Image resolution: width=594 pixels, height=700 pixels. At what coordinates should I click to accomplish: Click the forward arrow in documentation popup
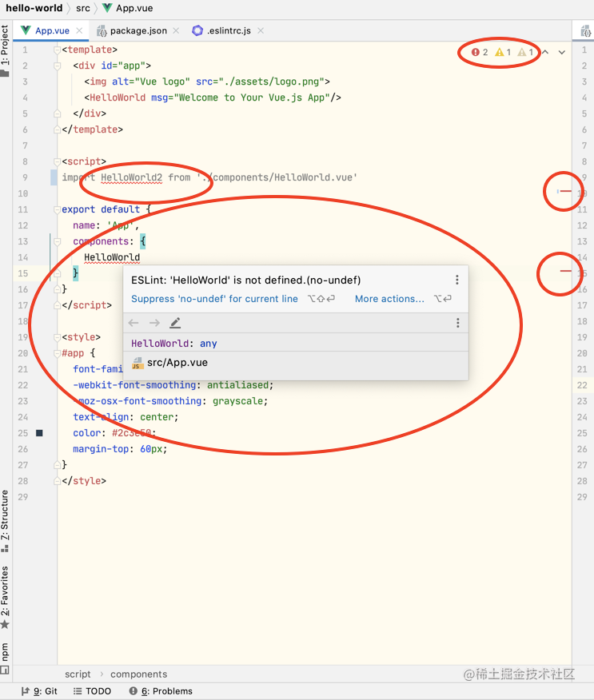pos(154,323)
